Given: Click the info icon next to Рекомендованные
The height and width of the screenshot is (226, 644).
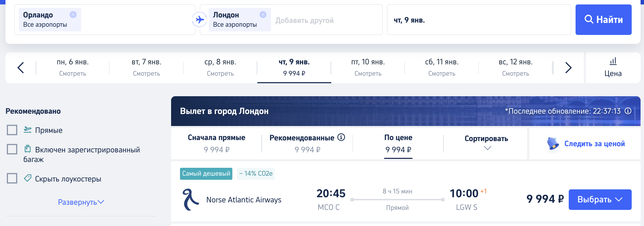Looking at the screenshot, I should pos(341,137).
